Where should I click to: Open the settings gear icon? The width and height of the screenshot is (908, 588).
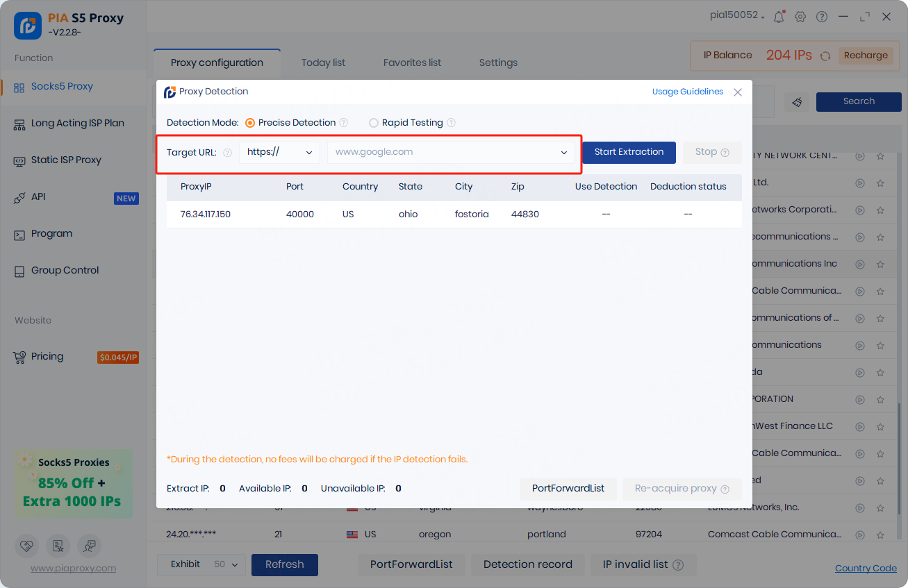click(x=800, y=17)
